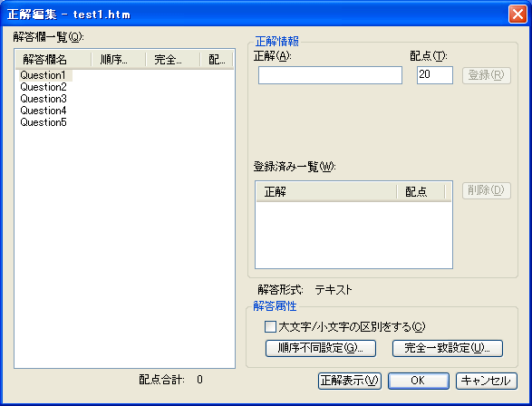Select Question1 in the answer field list
Viewport: 532px width, 406px height.
tap(44, 75)
